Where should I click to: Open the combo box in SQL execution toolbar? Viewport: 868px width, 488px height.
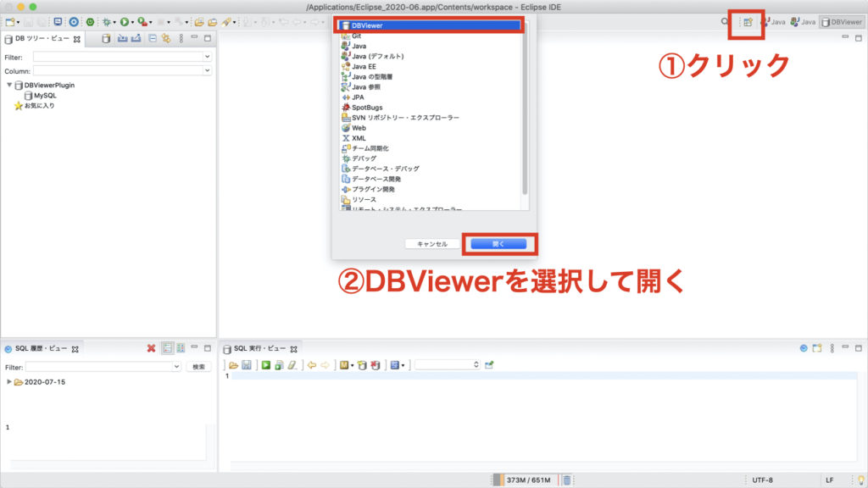tap(448, 364)
